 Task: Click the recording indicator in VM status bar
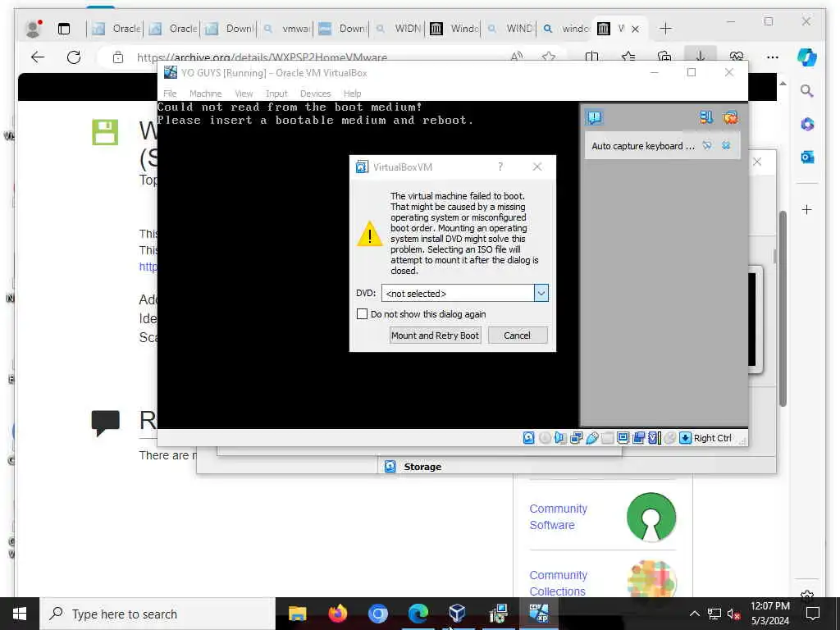pos(638,438)
